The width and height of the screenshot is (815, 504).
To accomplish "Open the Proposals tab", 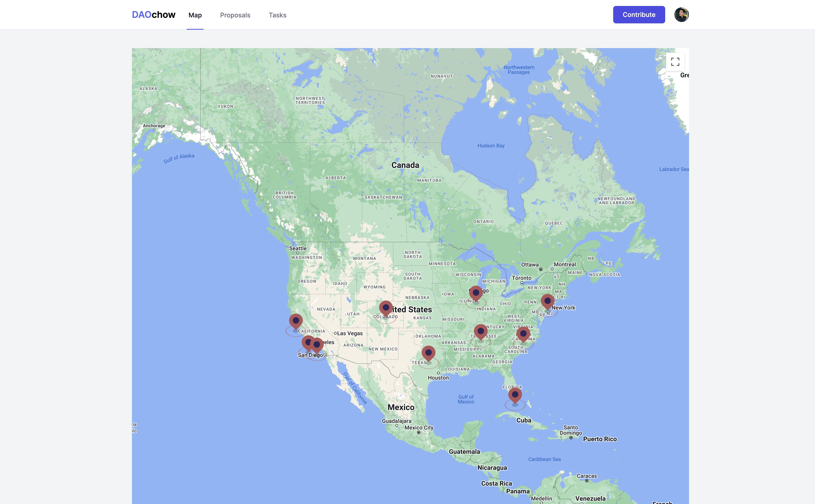I will [x=235, y=15].
